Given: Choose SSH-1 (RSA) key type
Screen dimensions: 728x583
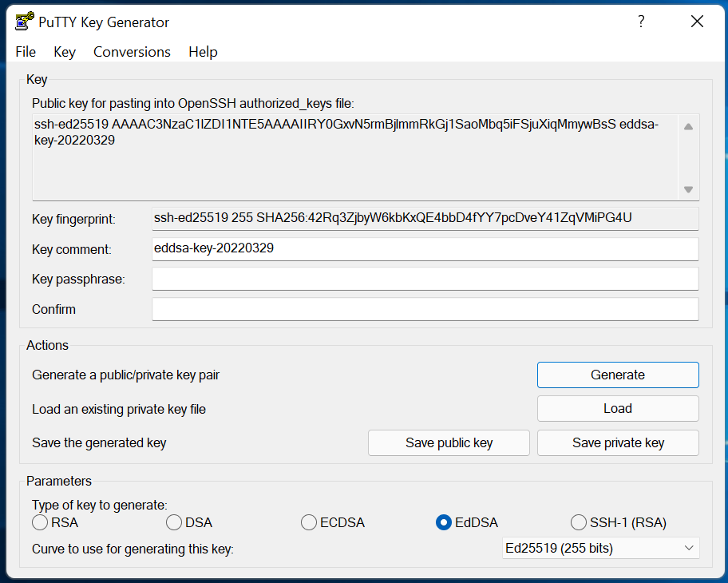Looking at the screenshot, I should pos(578,522).
